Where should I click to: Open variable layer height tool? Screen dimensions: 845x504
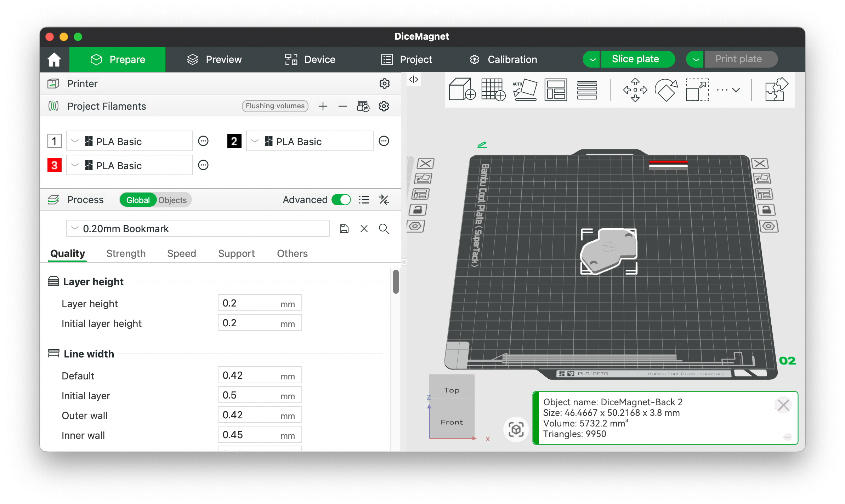pos(587,90)
